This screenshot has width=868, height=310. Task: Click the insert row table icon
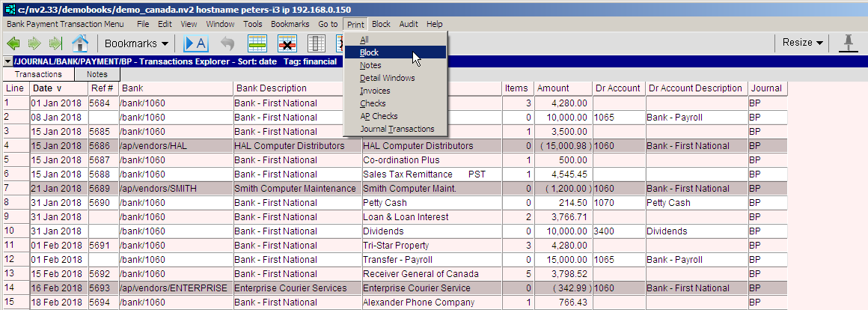point(258,43)
